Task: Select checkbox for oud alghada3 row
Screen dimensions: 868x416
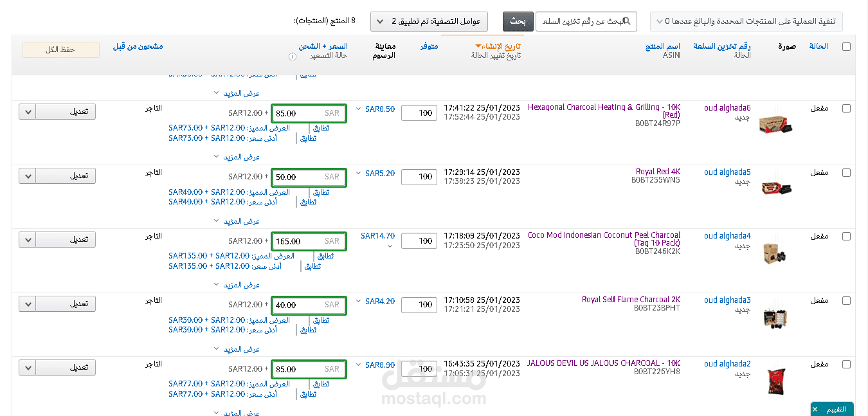Action: (x=846, y=300)
